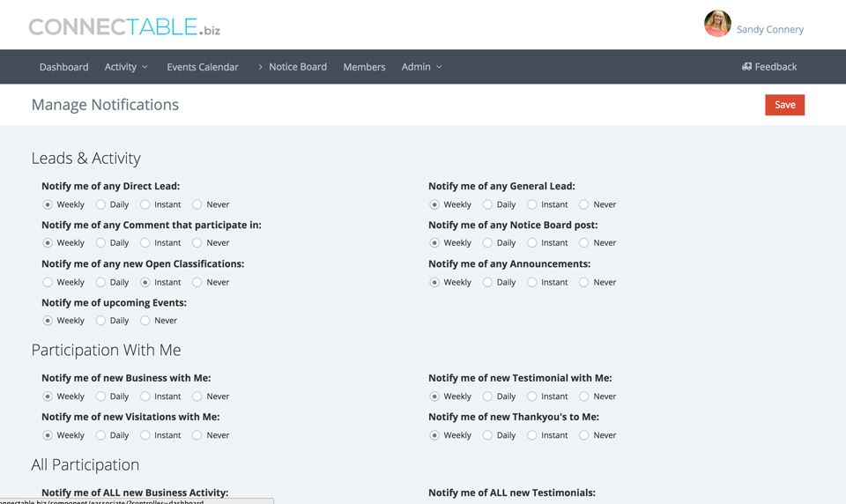Select Instant for Notice Board post
Viewport: 846px width, 504px height.
[531, 243]
